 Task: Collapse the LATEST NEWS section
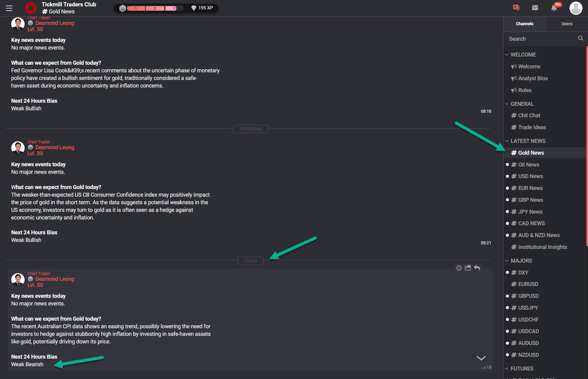pyautogui.click(x=525, y=141)
